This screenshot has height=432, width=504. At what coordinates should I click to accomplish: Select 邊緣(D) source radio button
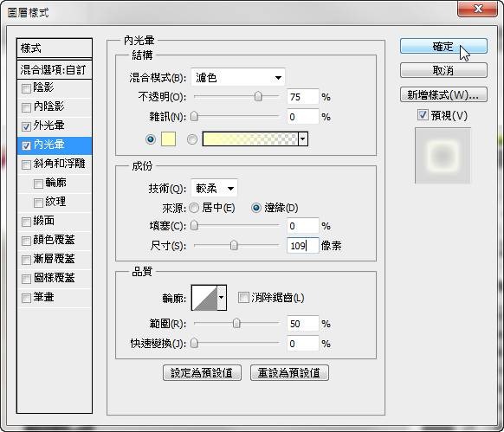click(256, 208)
